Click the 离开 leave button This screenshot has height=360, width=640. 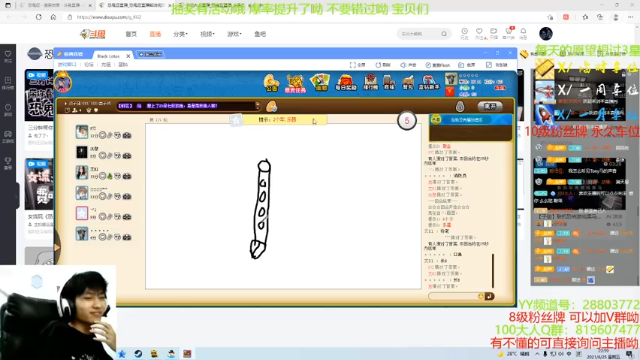[490, 107]
